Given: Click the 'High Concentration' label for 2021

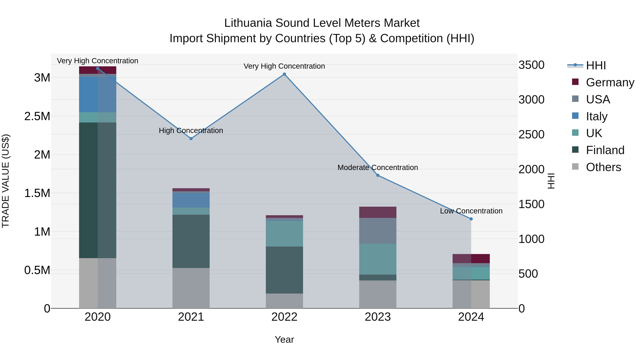Looking at the screenshot, I should 191,130.
